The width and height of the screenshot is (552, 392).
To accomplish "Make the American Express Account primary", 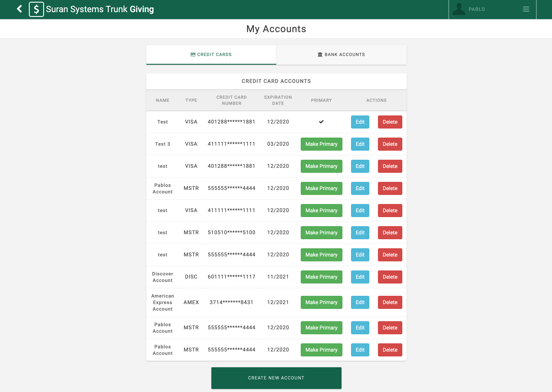I will pos(321,302).
